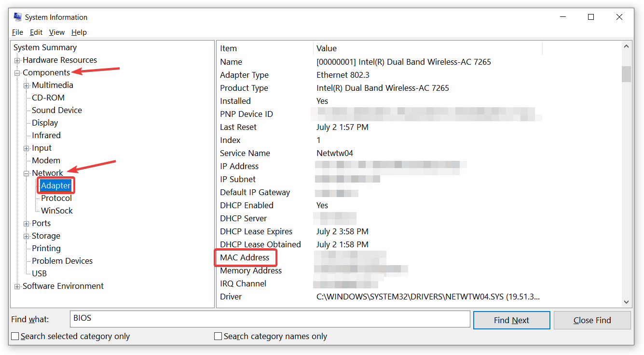644x355 pixels.
Task: Select the Multimedia category
Action: tap(53, 85)
